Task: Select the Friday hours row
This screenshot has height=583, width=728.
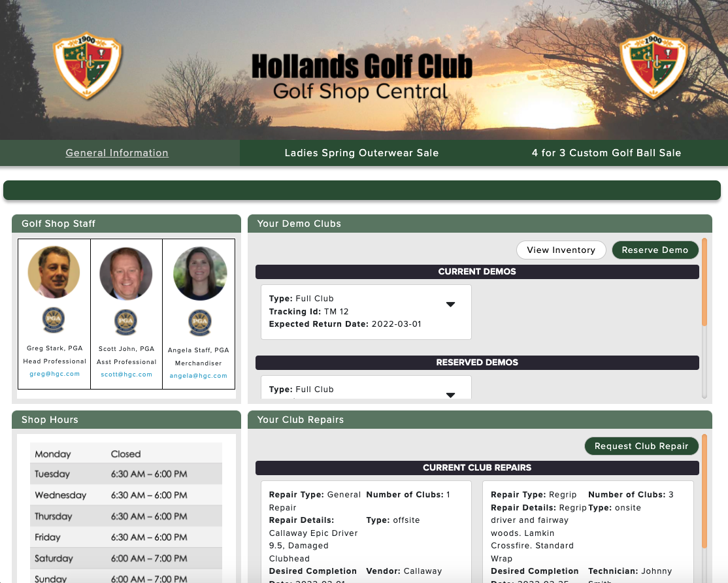Action: (x=126, y=537)
